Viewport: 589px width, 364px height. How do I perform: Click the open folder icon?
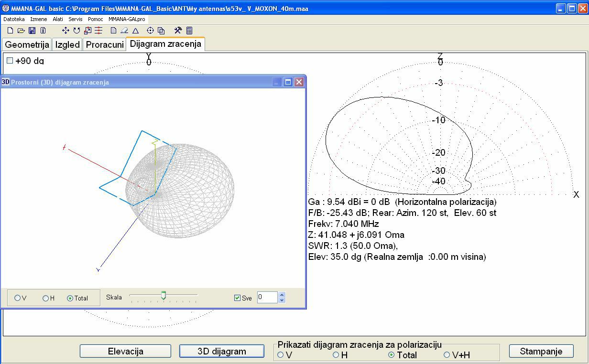(x=21, y=31)
